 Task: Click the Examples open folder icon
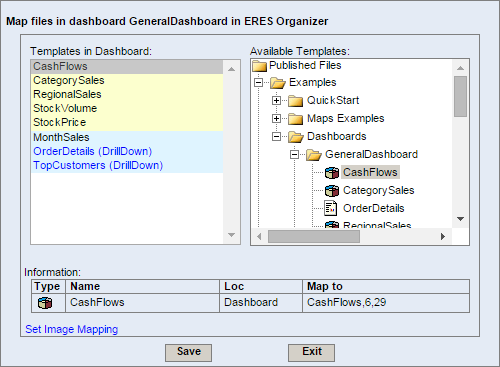(x=278, y=83)
